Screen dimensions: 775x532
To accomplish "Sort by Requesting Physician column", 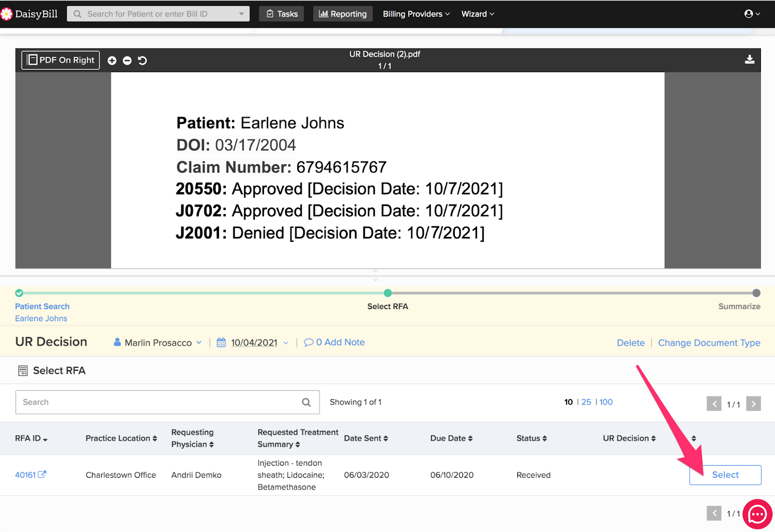I will 192,438.
